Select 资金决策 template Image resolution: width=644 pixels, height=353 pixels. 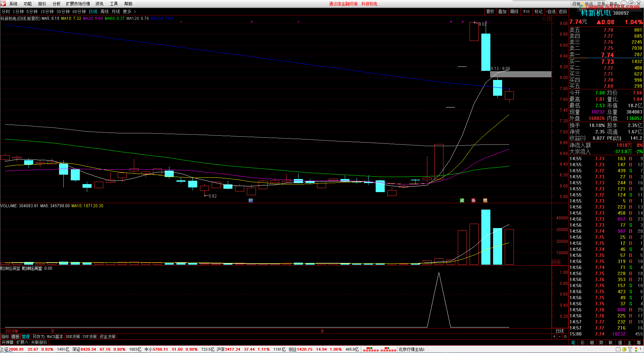pyautogui.click(x=108, y=337)
